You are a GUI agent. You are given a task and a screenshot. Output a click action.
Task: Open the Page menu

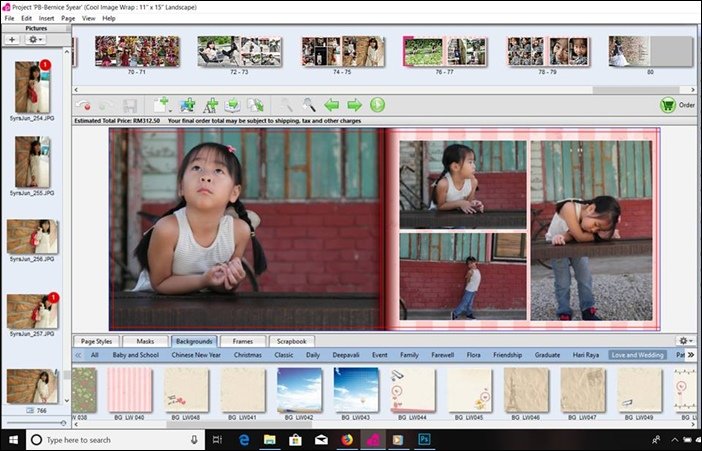68,18
